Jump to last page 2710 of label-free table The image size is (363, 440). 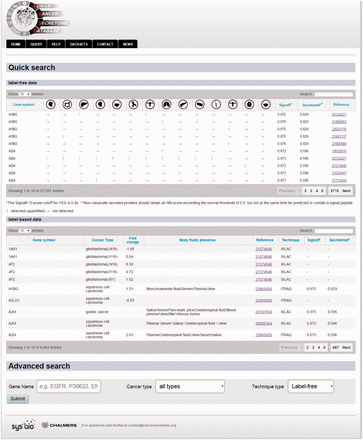coord(334,191)
